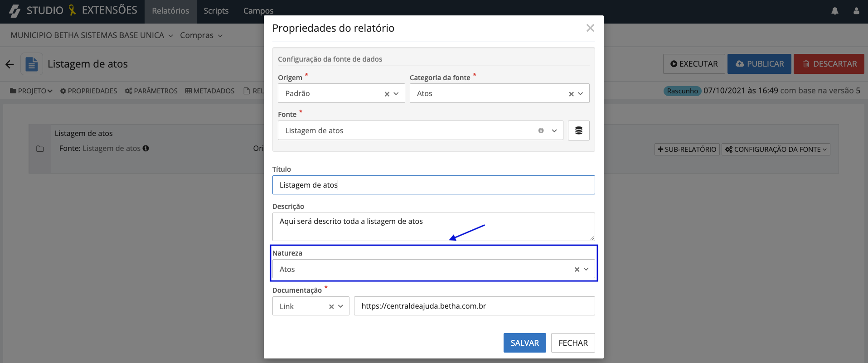The image size is (868, 363).
Task: Click the Configuração da fonte de dados heading
Action: point(330,59)
